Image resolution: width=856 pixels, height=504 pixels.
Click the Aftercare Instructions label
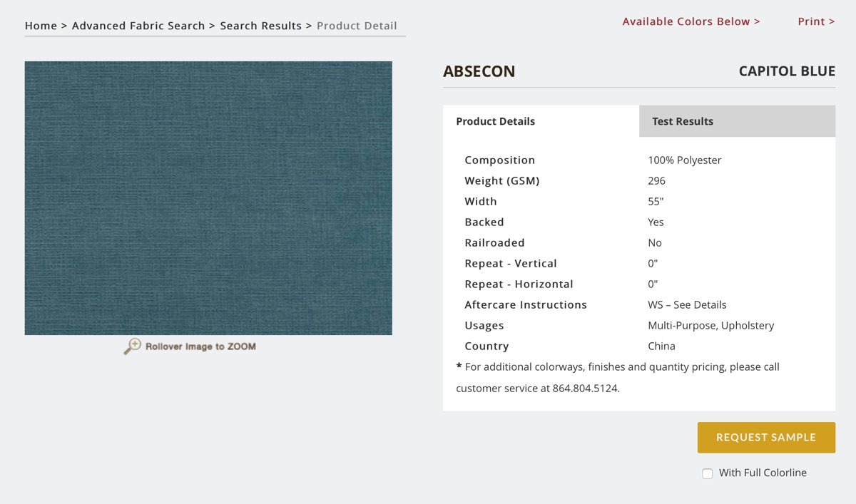pyautogui.click(x=525, y=304)
